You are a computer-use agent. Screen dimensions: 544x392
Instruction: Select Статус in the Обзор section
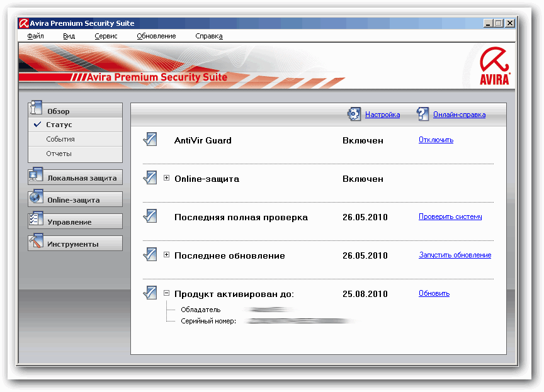tap(76, 125)
